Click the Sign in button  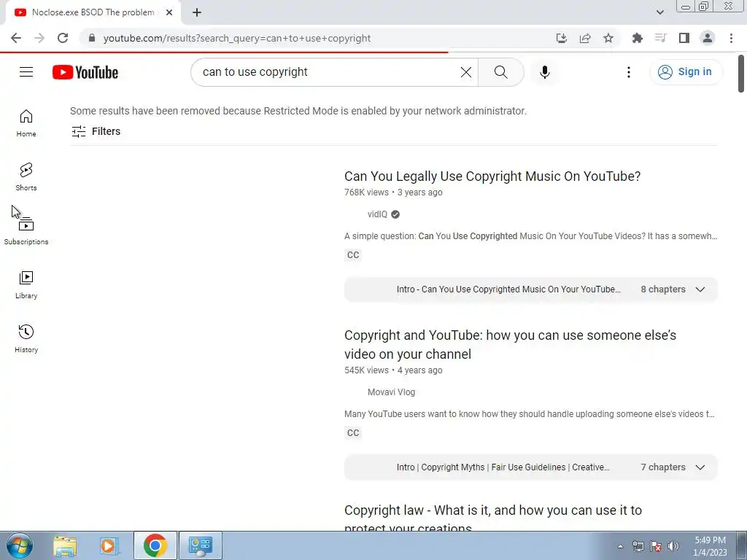(x=686, y=72)
